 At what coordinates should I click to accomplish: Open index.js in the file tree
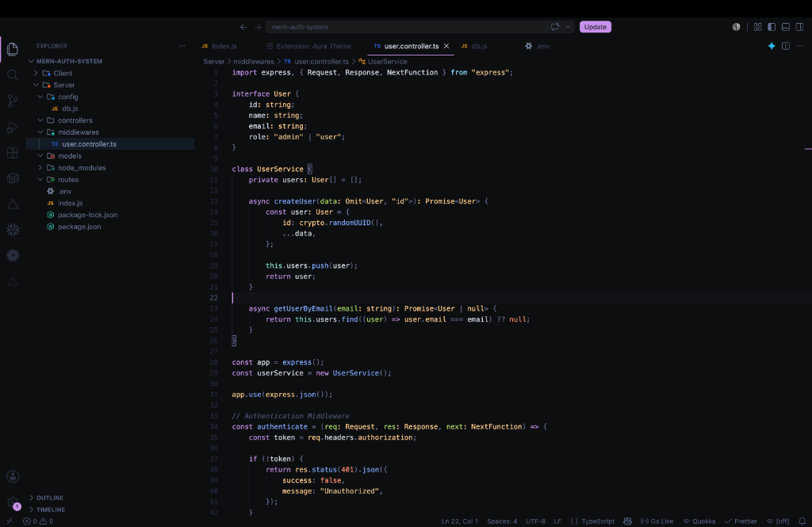click(70, 204)
